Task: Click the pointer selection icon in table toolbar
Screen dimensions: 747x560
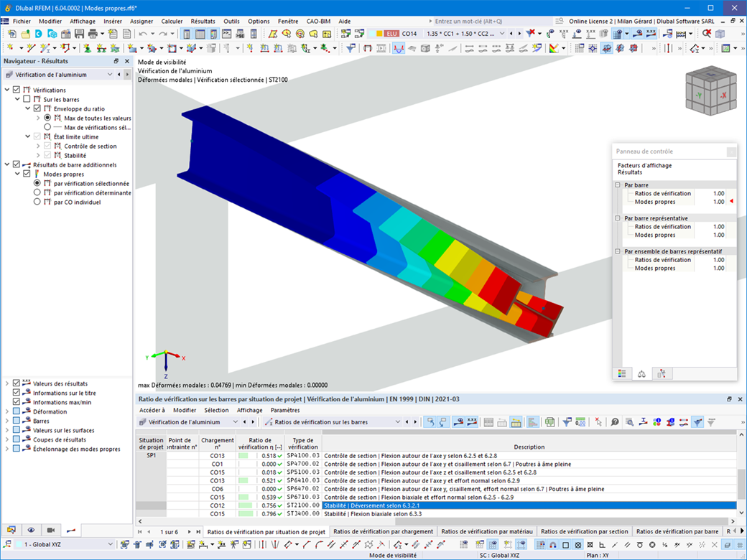Action: [598, 422]
